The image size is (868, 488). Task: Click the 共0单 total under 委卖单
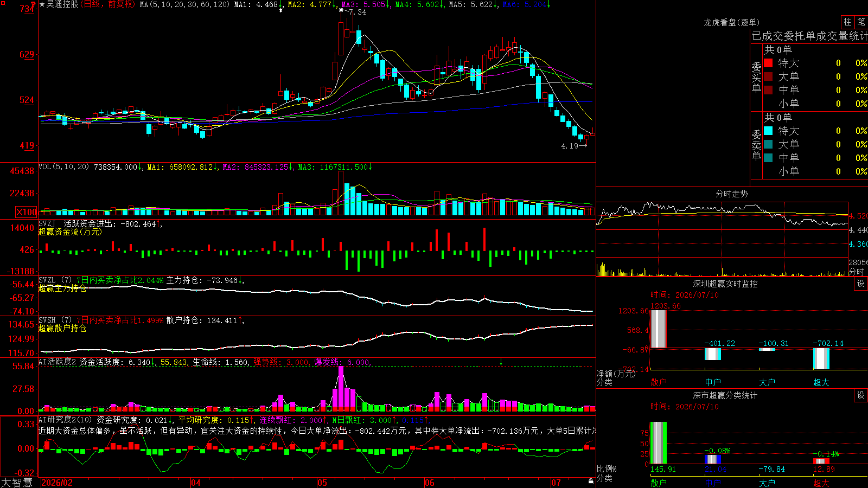click(x=778, y=118)
